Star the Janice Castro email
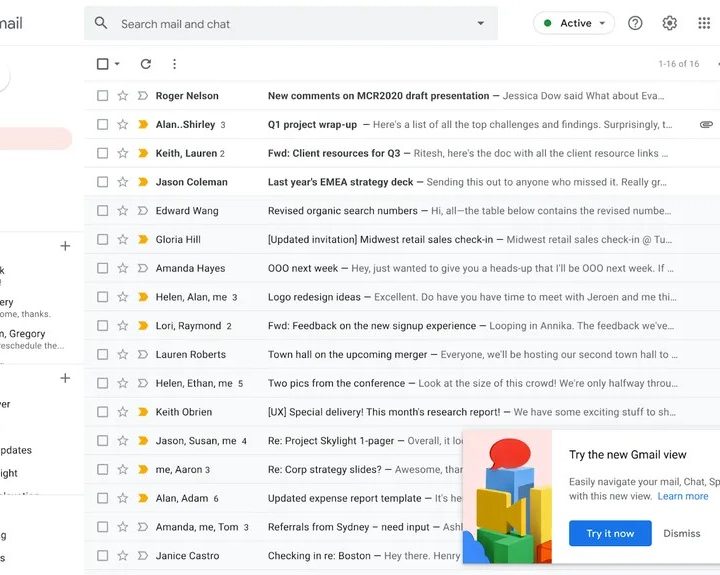720x575 pixels. [x=122, y=556]
